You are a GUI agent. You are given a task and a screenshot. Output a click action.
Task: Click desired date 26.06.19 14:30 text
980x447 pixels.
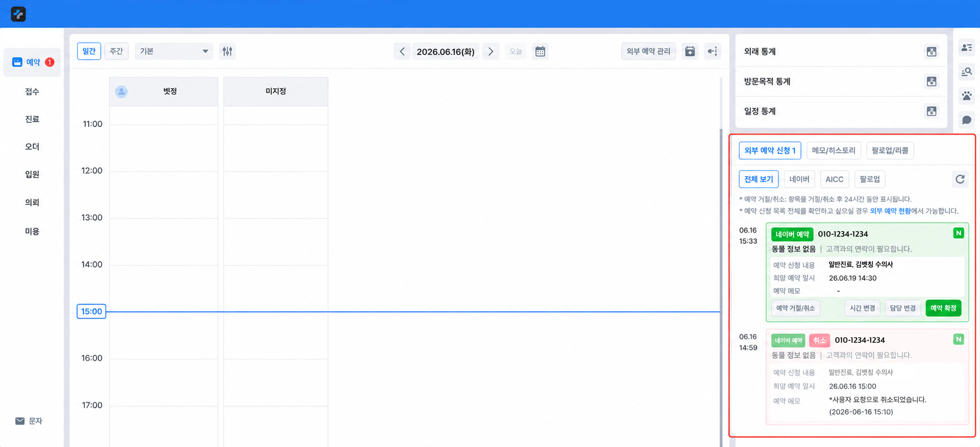pos(852,278)
